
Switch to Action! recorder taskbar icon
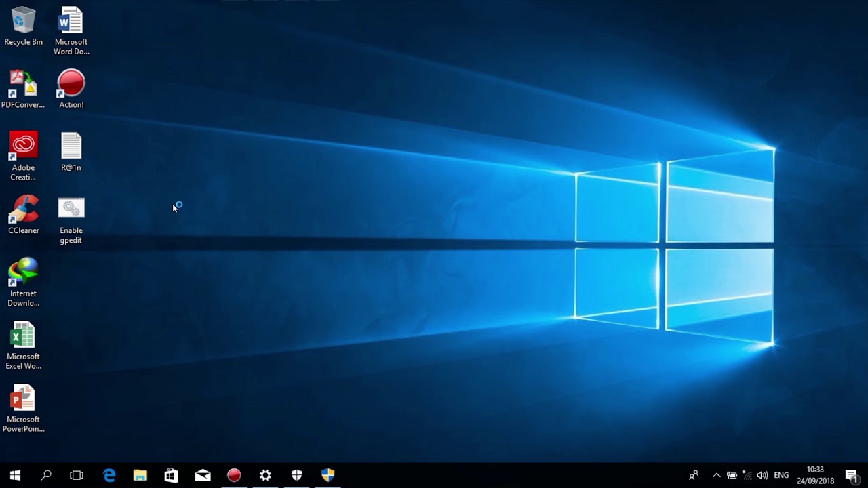click(x=234, y=475)
